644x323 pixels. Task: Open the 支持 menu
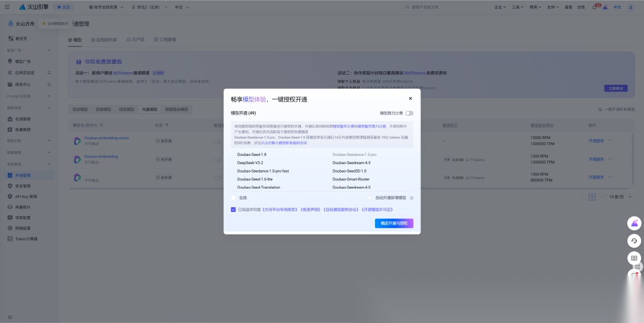pos(553,7)
